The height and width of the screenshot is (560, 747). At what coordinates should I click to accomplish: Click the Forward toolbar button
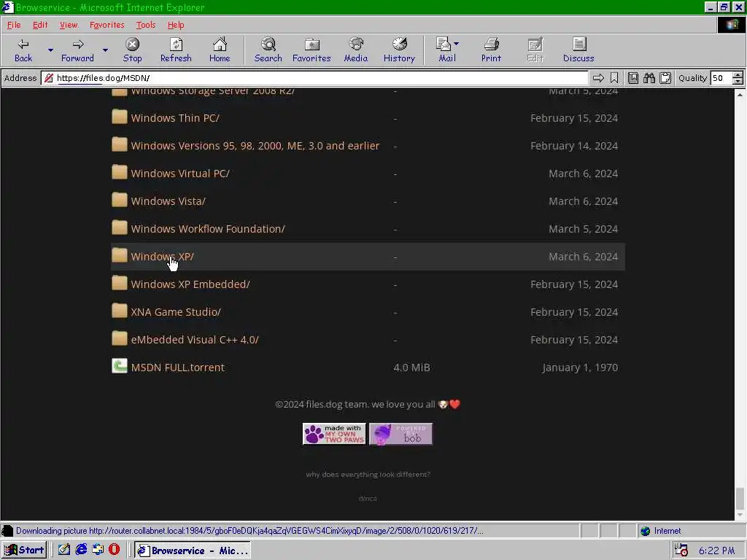point(77,50)
